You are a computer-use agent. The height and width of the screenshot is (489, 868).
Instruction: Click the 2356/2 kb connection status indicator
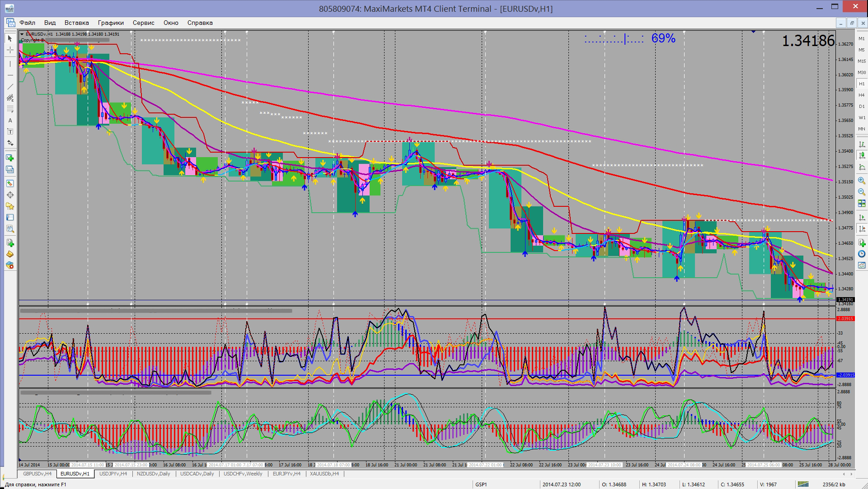(x=834, y=484)
